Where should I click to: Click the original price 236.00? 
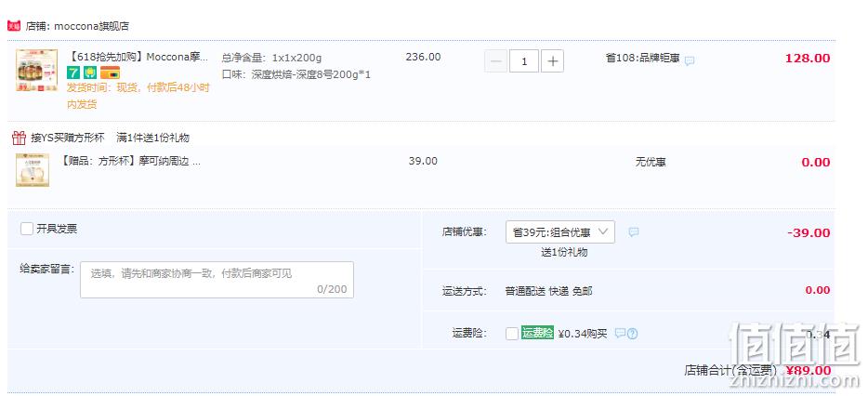[423, 57]
